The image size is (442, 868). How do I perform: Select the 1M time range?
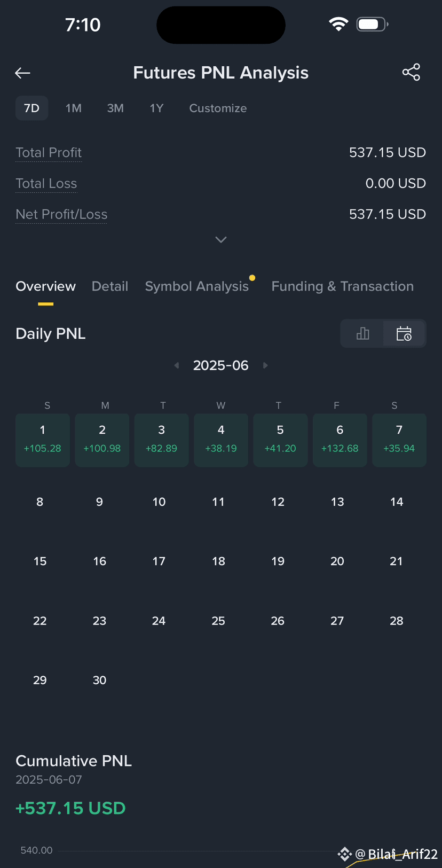click(x=74, y=108)
